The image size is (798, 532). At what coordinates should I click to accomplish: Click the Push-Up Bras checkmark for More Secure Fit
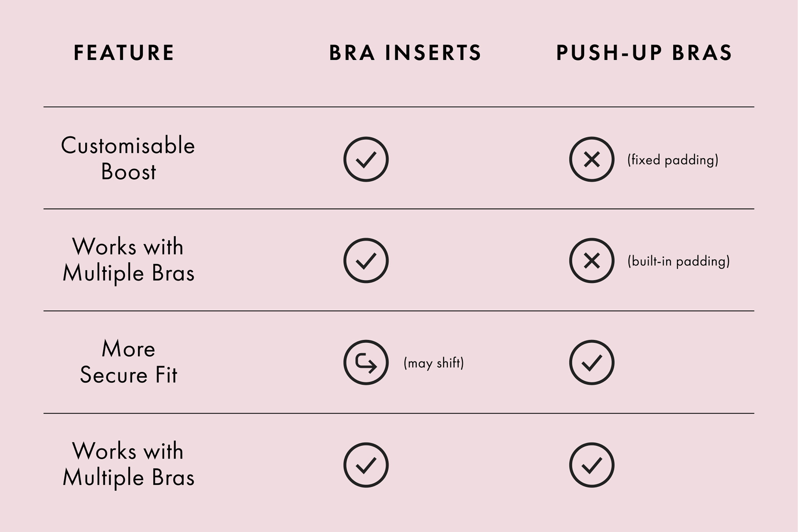592,362
